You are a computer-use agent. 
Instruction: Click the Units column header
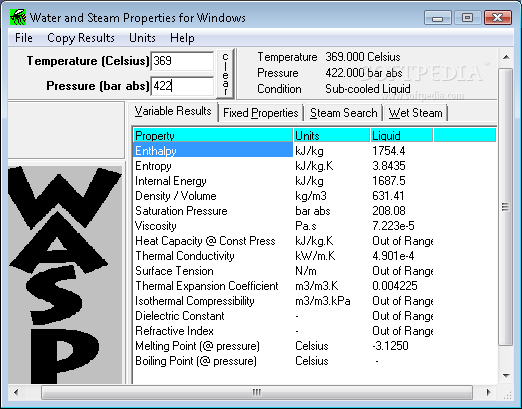click(x=331, y=136)
